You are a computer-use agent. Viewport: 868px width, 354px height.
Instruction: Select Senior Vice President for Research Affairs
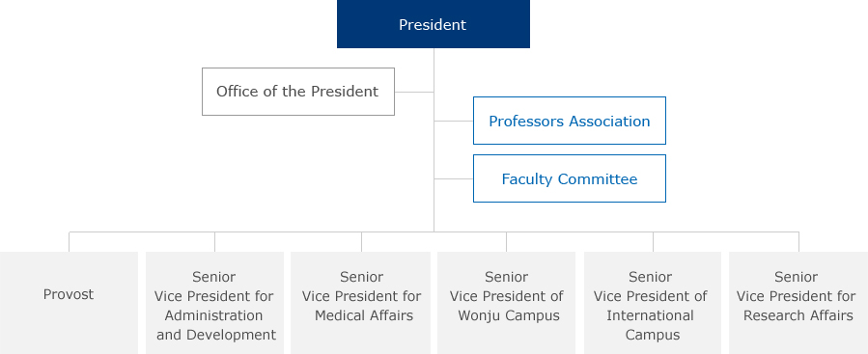(798, 303)
